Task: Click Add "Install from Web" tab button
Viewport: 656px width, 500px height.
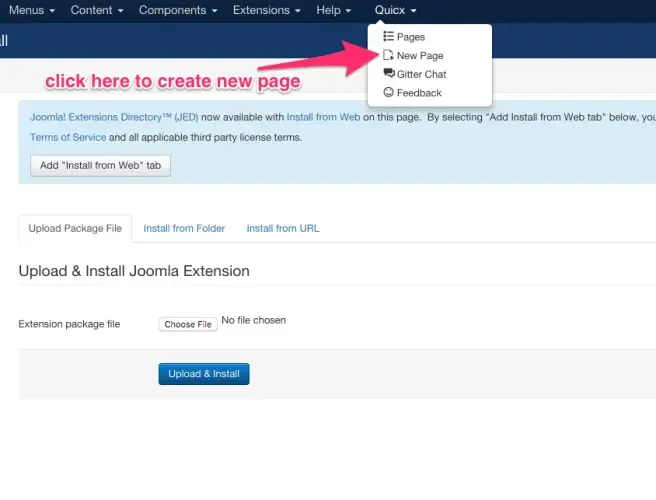Action: pos(100,166)
